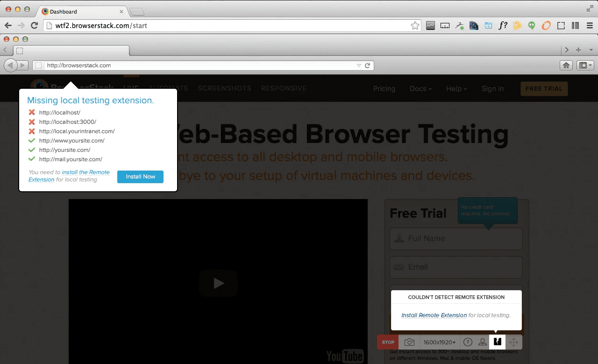Click the square resize extension icon
The width and height of the screenshot is (598, 364).
pos(561,26)
